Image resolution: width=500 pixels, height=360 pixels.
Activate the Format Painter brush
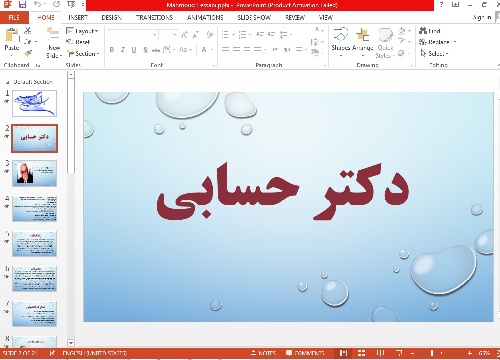click(28, 53)
